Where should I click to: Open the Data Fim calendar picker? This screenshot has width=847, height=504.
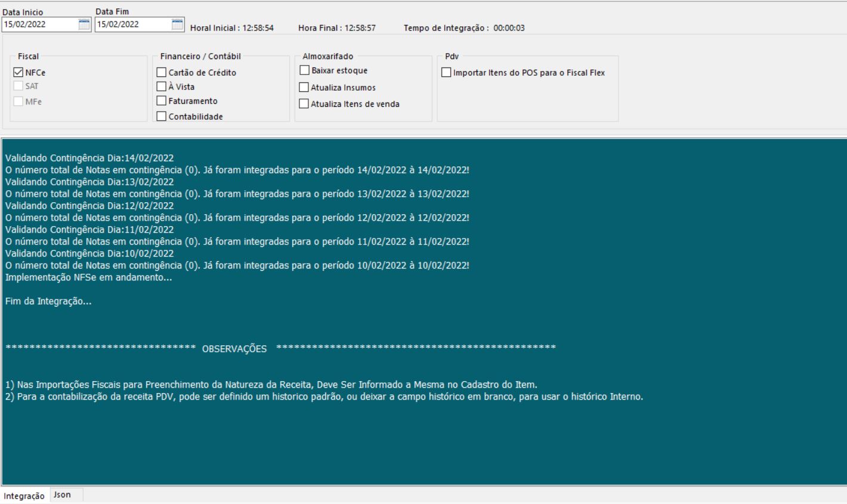(178, 24)
